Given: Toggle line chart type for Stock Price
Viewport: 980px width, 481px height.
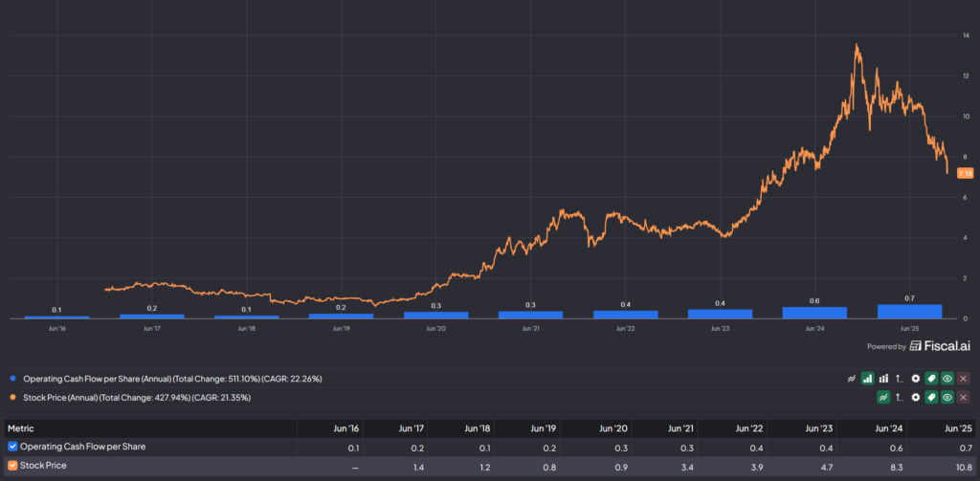Looking at the screenshot, I should click(x=883, y=397).
